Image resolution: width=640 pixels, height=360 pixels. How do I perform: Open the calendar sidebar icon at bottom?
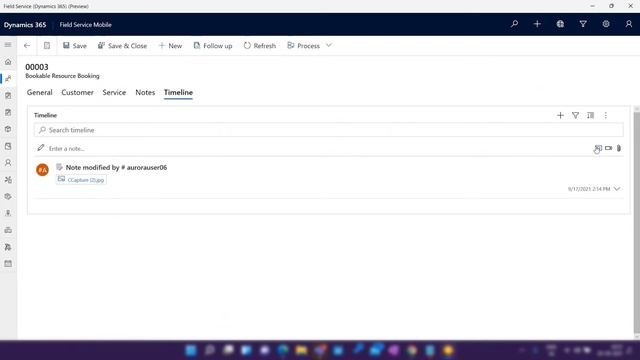click(8, 264)
